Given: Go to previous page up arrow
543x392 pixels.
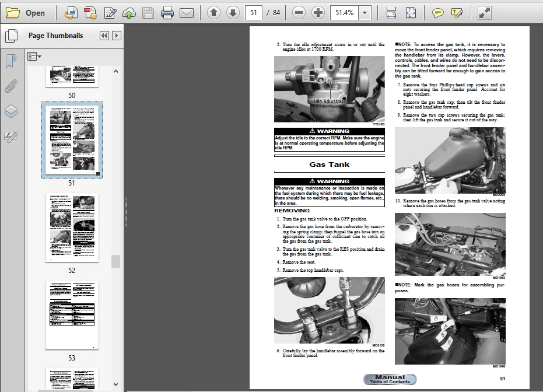Looking at the screenshot, I should click(x=213, y=13).
